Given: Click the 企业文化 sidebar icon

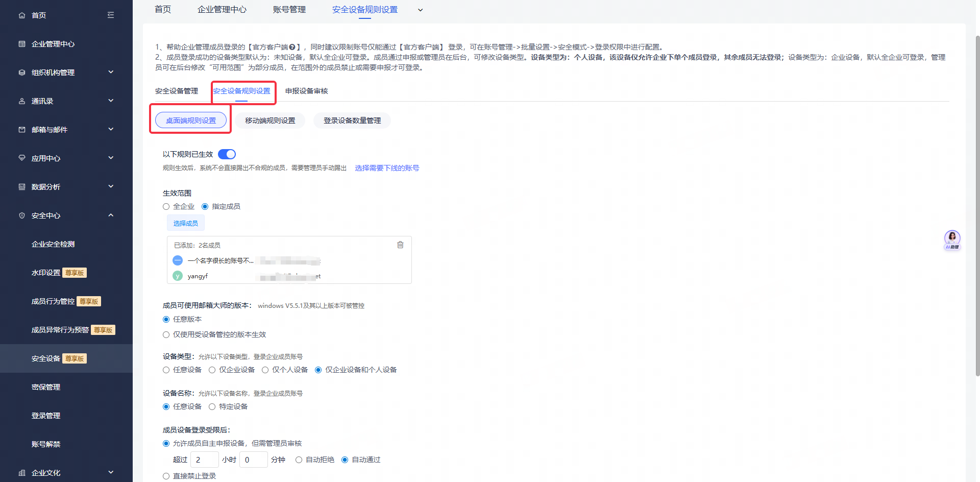Looking at the screenshot, I should pyautogui.click(x=22, y=473).
